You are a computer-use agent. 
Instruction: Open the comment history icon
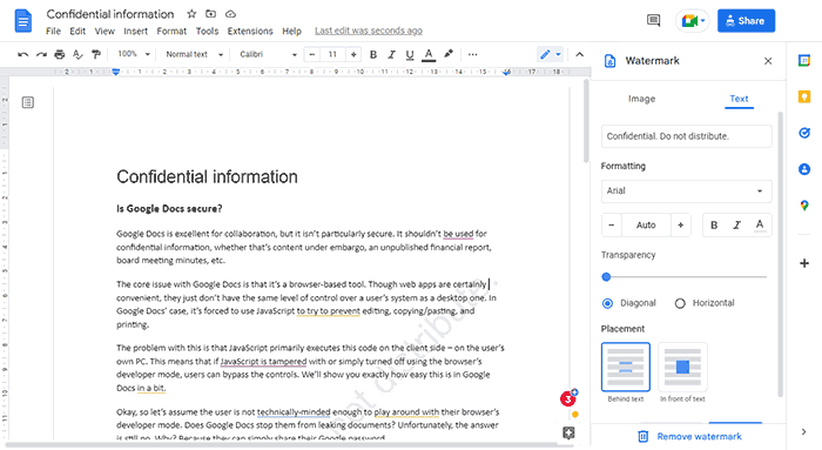click(653, 21)
